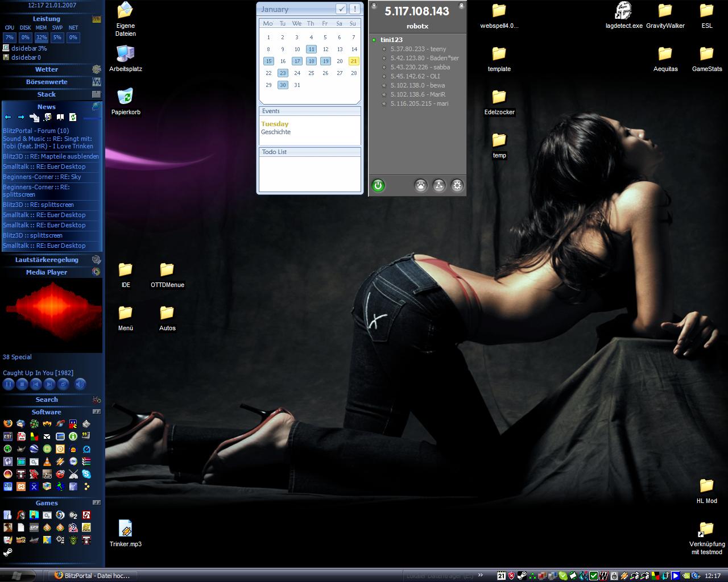Open the Hamachi top-left dropdown arrow
The width and height of the screenshot is (728, 582).
coord(374,6)
